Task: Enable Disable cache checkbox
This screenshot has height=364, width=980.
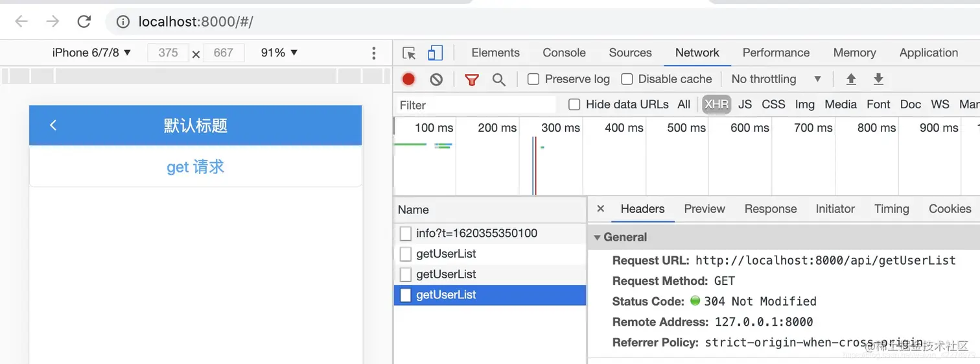Action: 627,79
